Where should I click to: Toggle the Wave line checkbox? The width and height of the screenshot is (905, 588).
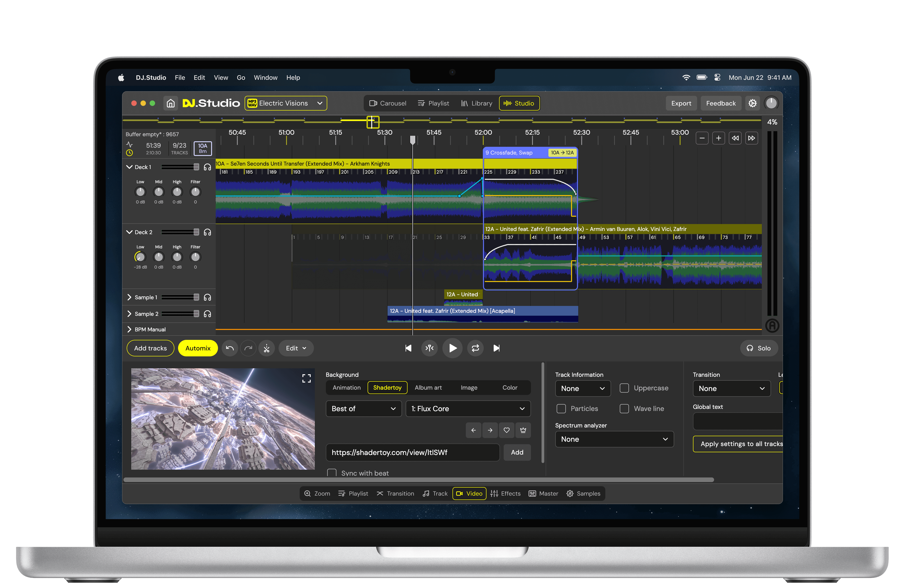[x=624, y=409]
